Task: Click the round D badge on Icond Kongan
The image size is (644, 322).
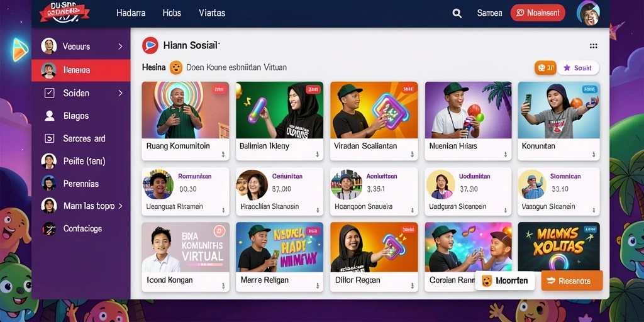Action: (x=219, y=231)
